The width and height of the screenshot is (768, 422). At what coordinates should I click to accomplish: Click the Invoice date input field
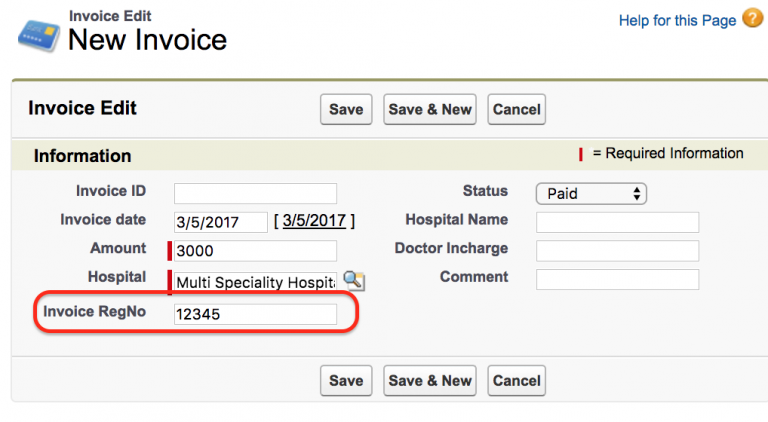point(220,222)
